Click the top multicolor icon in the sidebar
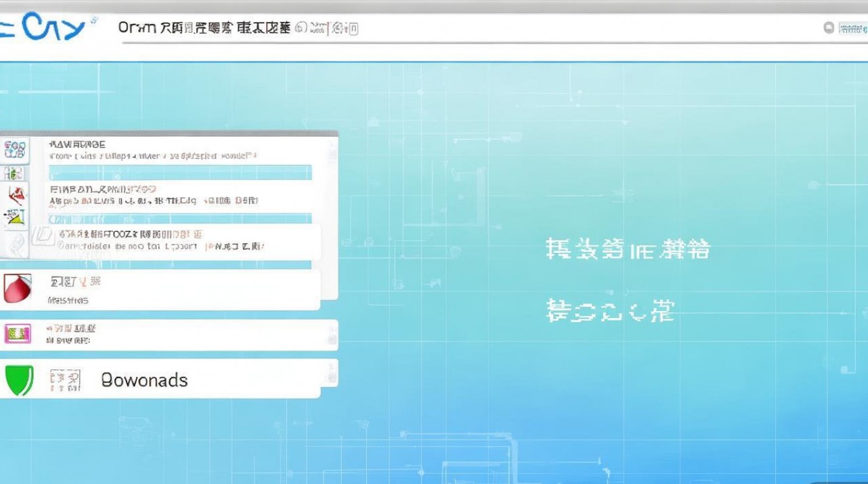 [x=15, y=150]
